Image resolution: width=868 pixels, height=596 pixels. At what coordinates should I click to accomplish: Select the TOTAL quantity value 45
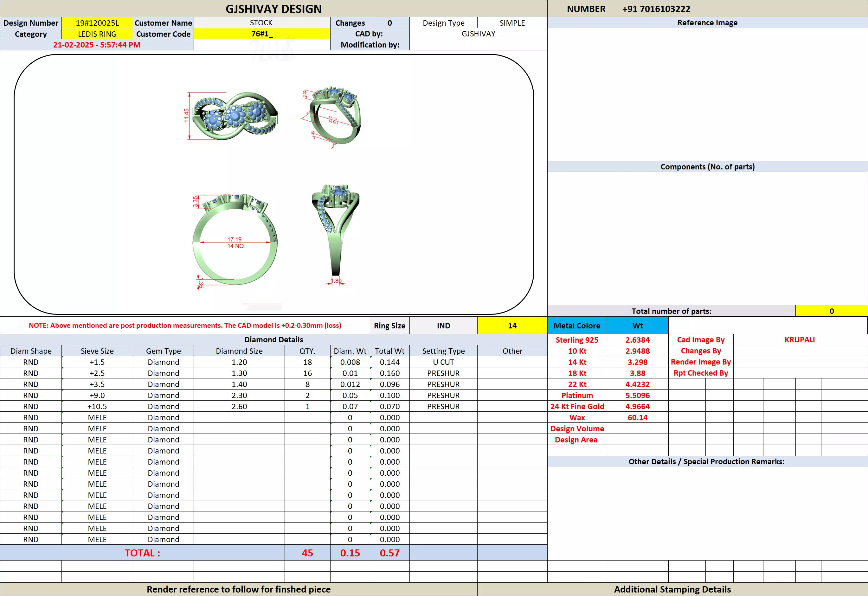point(307,553)
